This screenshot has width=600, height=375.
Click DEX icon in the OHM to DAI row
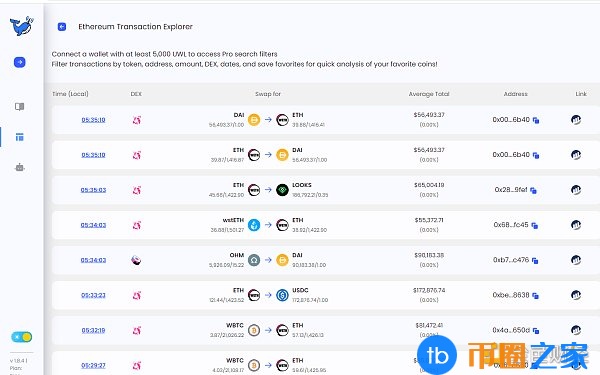pos(136,260)
